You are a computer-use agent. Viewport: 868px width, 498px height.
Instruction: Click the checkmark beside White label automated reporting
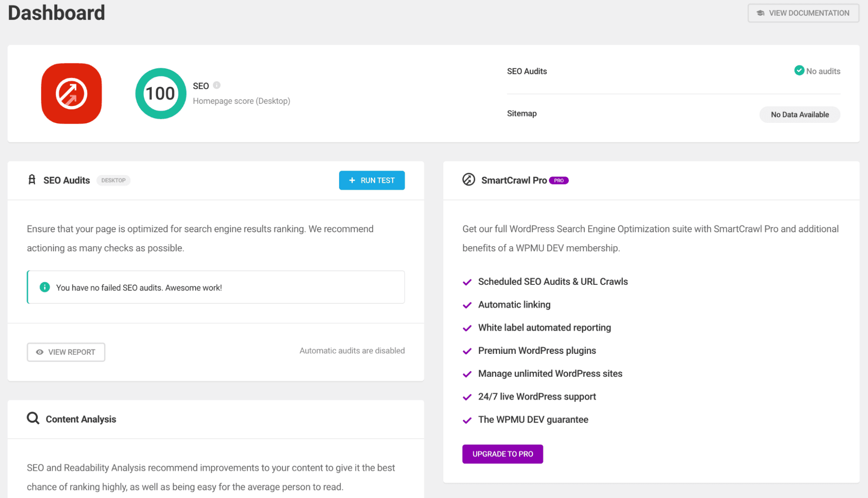467,328
